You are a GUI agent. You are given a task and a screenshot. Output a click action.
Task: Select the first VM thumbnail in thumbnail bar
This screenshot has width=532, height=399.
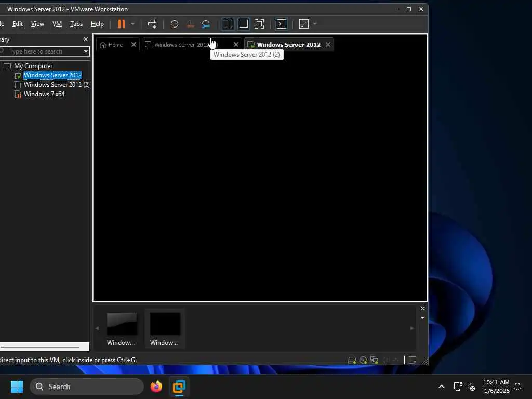point(122,328)
